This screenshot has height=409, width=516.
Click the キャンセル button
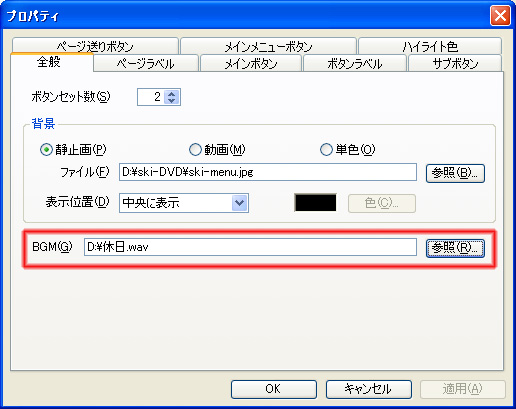pos(369,389)
